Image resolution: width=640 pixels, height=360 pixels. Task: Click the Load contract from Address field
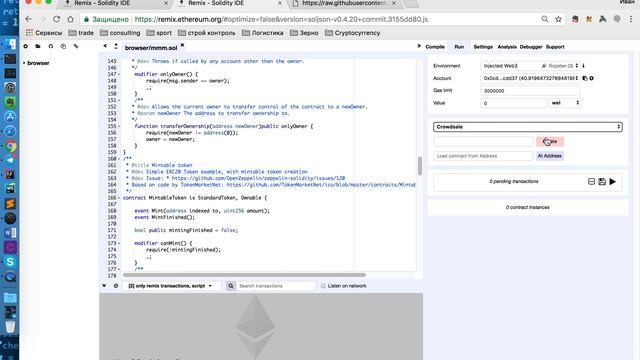[483, 156]
